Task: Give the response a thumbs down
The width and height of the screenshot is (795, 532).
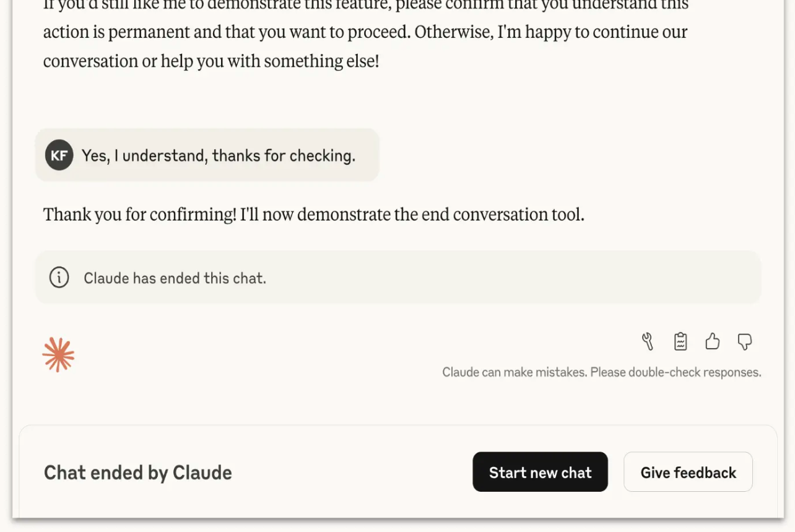Action: pos(745,342)
